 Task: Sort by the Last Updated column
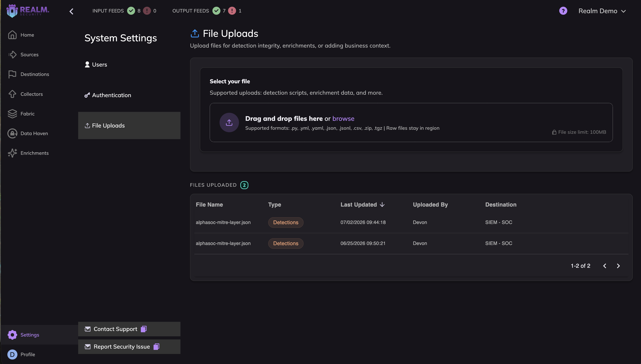pyautogui.click(x=362, y=205)
